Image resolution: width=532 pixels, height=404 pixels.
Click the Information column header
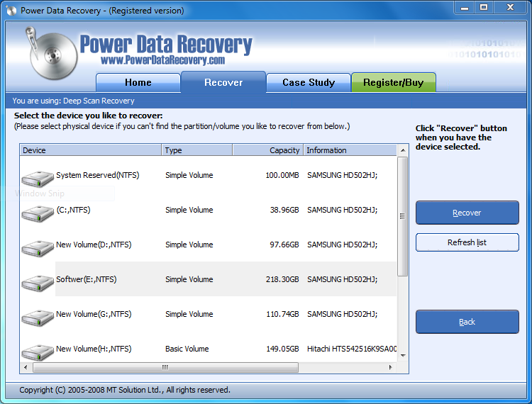pyautogui.click(x=350, y=150)
